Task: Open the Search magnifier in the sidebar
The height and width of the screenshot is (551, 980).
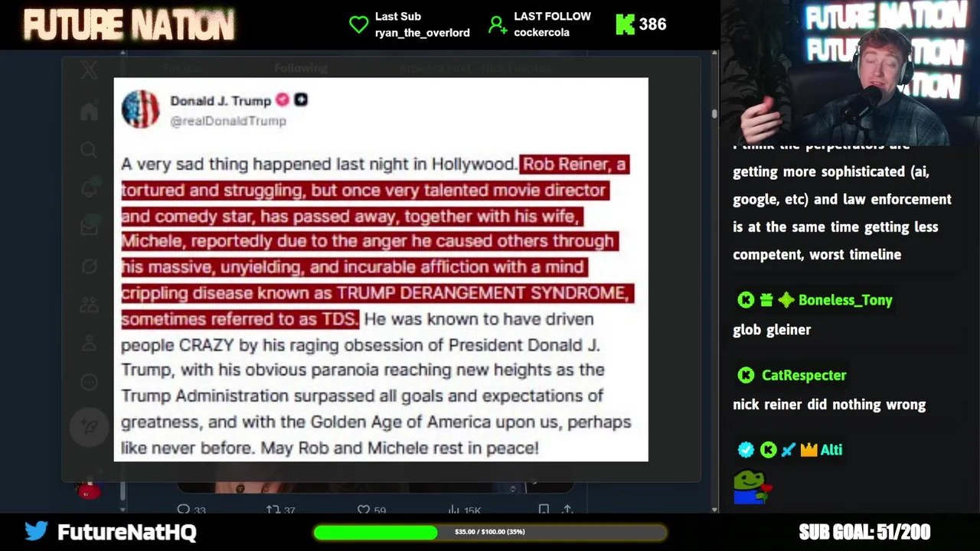Action: click(x=89, y=150)
